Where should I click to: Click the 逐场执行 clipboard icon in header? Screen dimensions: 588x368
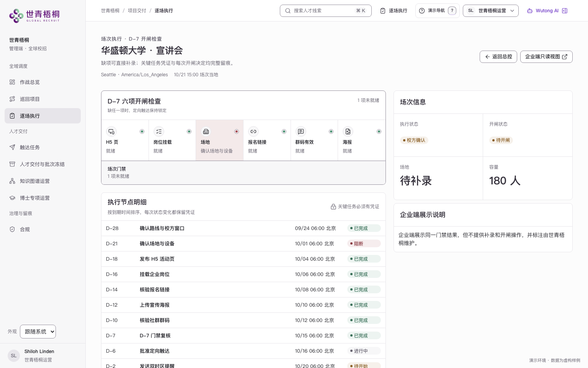(x=383, y=11)
